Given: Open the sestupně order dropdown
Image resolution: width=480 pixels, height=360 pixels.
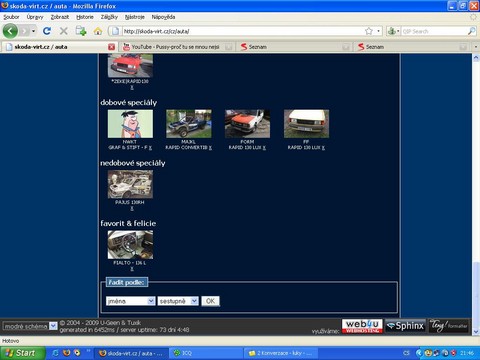Looking at the screenshot, I should click(178, 301).
